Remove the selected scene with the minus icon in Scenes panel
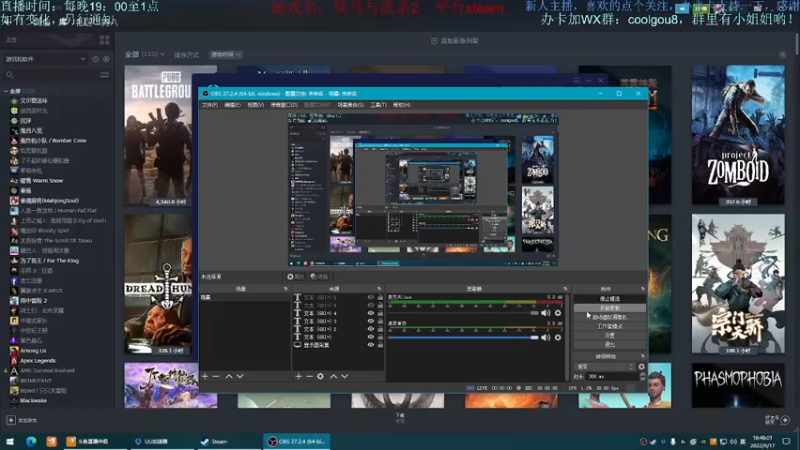This screenshot has width=800, height=450. coord(216,376)
